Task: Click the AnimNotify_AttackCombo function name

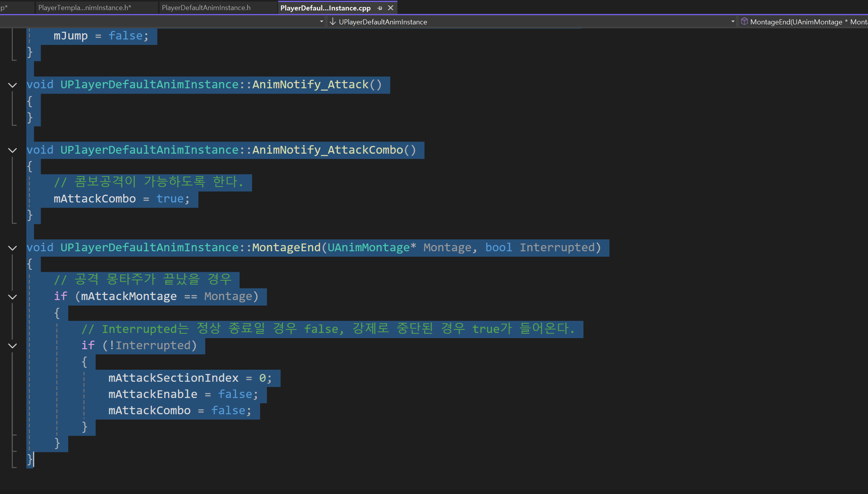Action: (327, 150)
